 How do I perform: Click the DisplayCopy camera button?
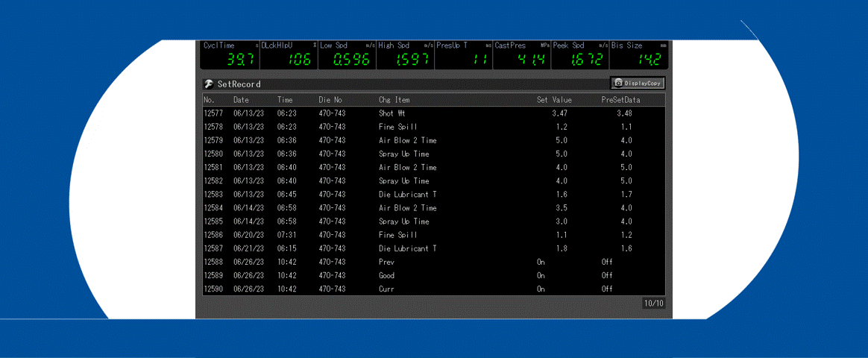point(638,84)
